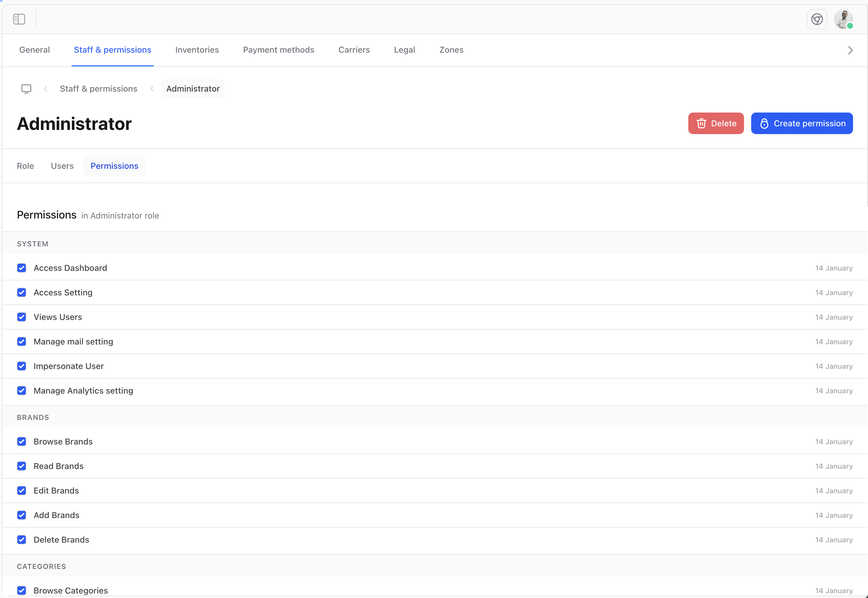Image resolution: width=868 pixels, height=598 pixels.
Task: Toggle the Browse Categories permission
Action: (x=21, y=590)
